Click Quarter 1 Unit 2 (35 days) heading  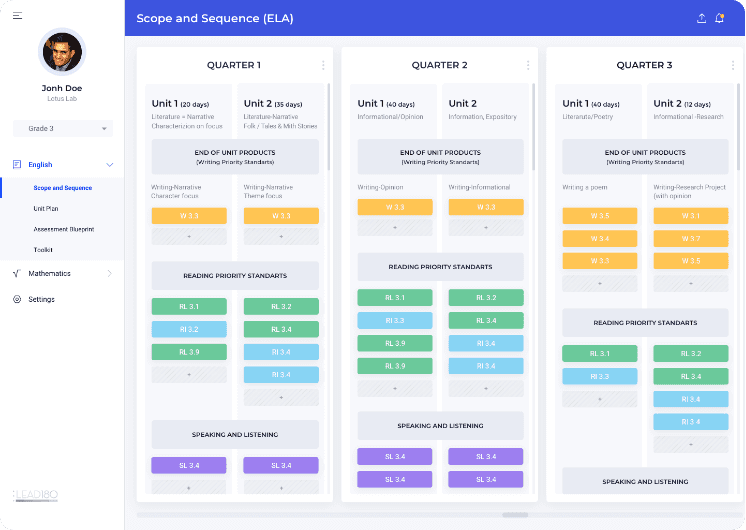click(273, 104)
